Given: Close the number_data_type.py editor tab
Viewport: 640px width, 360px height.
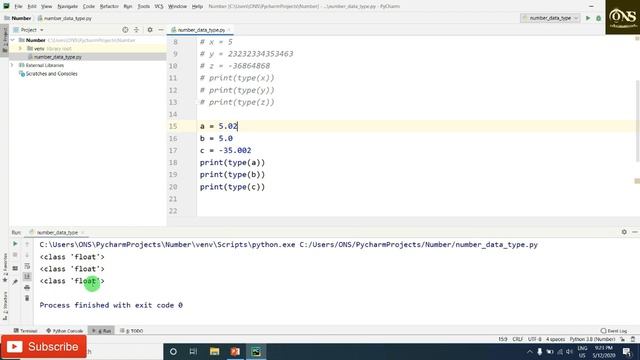Looking at the screenshot, I should 229,30.
